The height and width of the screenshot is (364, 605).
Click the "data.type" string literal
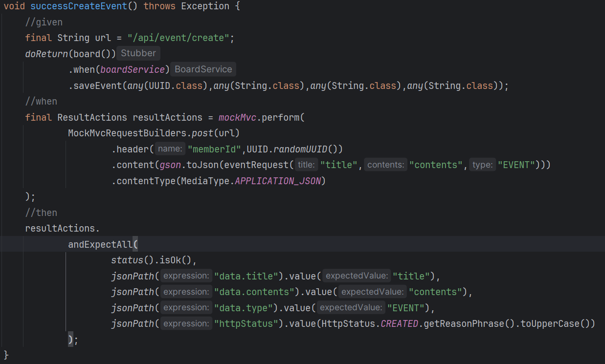pyautogui.click(x=244, y=308)
